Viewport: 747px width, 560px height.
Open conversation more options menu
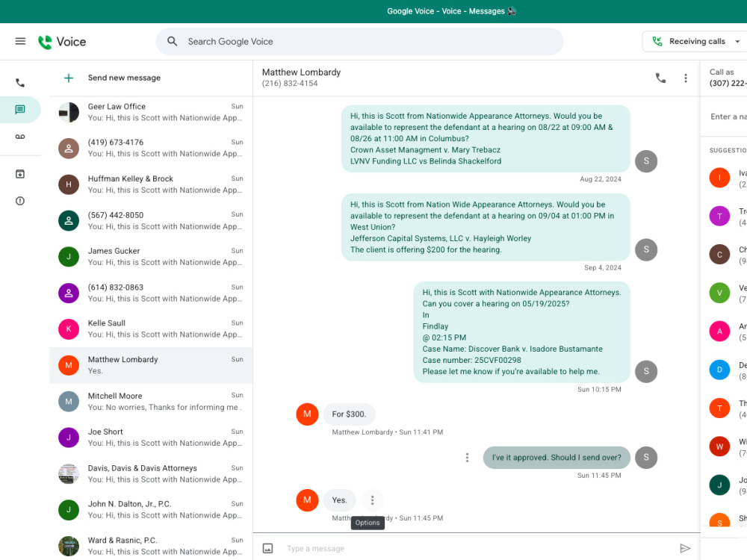pos(686,78)
